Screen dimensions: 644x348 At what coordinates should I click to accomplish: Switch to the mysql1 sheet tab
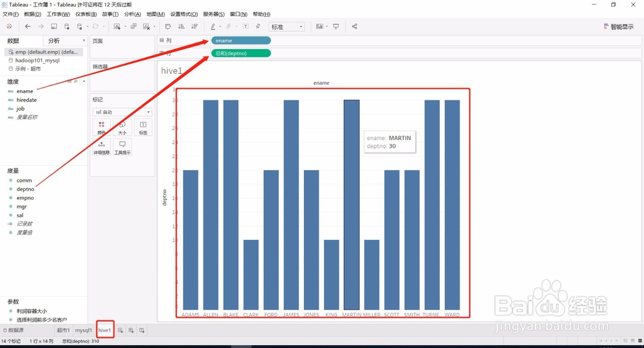83,330
